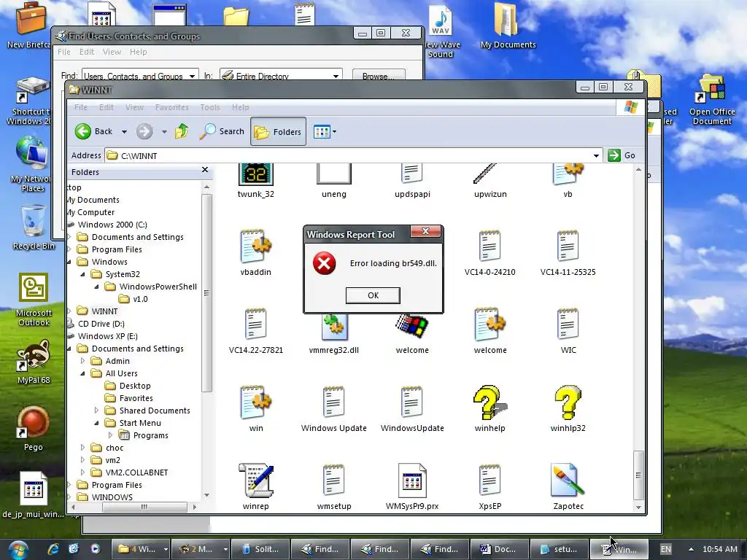Open the Views dropdown button
Screen dimensions: 747x560
click(x=325, y=132)
